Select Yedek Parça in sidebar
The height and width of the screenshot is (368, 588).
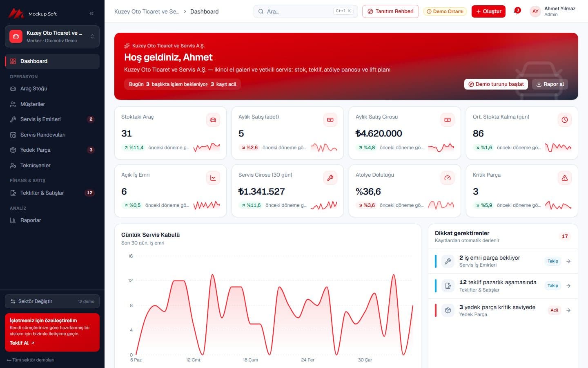coord(52,150)
